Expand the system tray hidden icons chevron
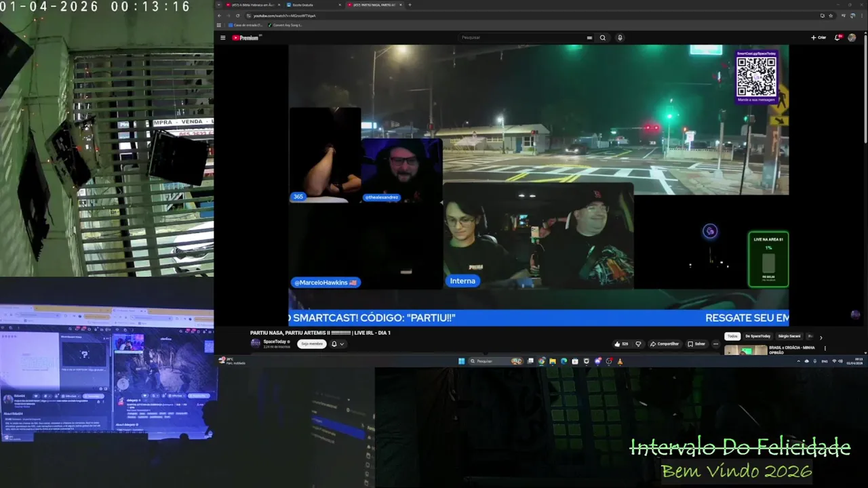Screen dimensions: 868x488 (798, 361)
